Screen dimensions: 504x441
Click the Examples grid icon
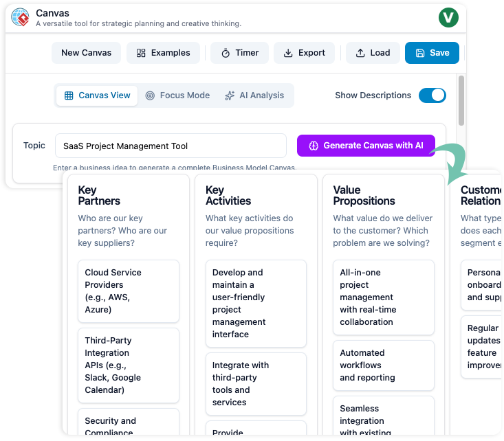[141, 53]
